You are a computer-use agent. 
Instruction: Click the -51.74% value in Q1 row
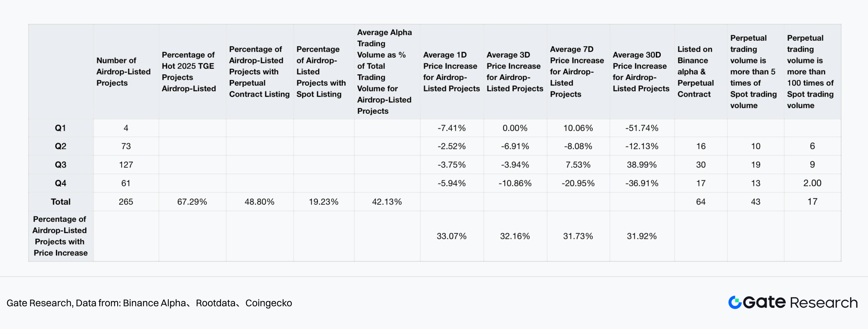click(642, 128)
